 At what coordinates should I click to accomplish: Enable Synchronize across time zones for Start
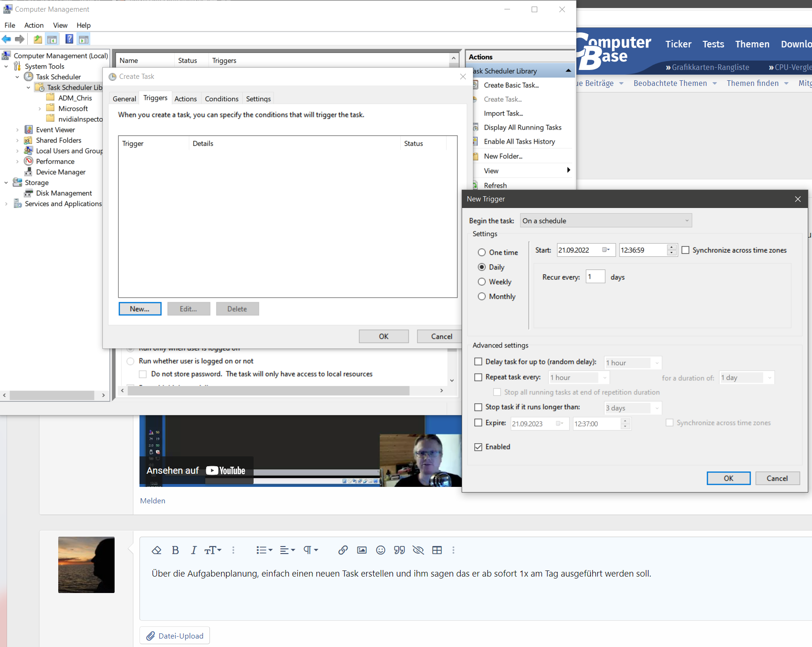[x=685, y=250]
